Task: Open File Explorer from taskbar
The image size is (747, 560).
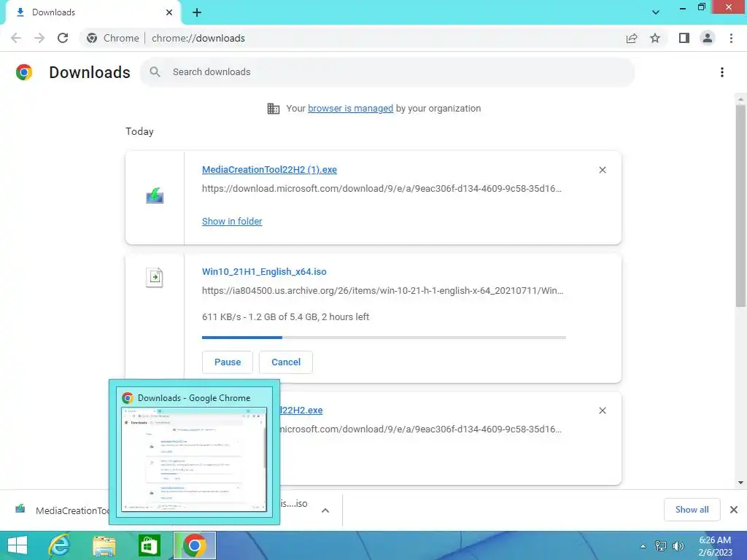Action: [104, 545]
